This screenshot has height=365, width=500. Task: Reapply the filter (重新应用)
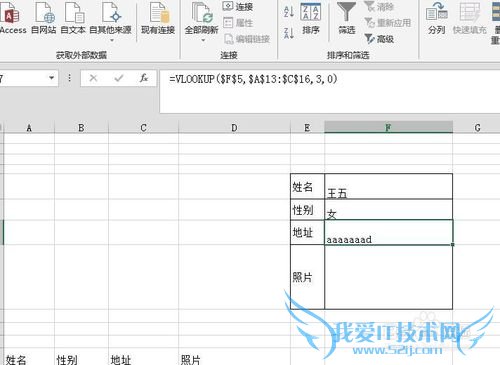point(387,23)
